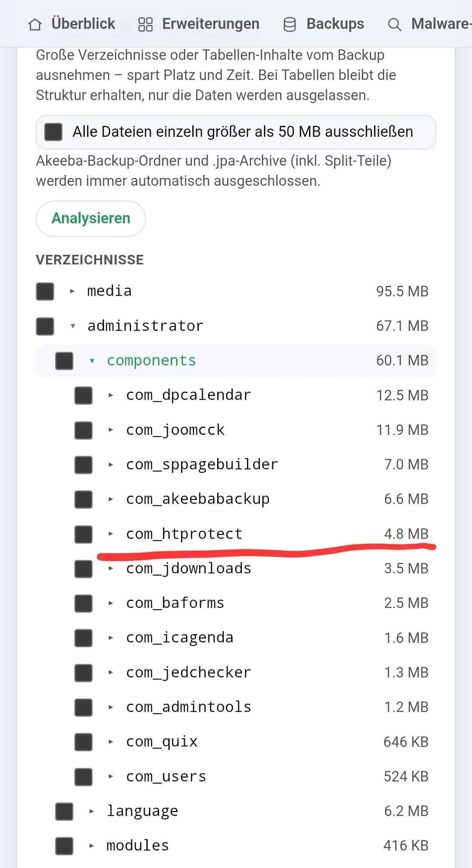Click the home icon beside Überblick
Image resolution: width=472 pixels, height=868 pixels.
pyautogui.click(x=35, y=24)
